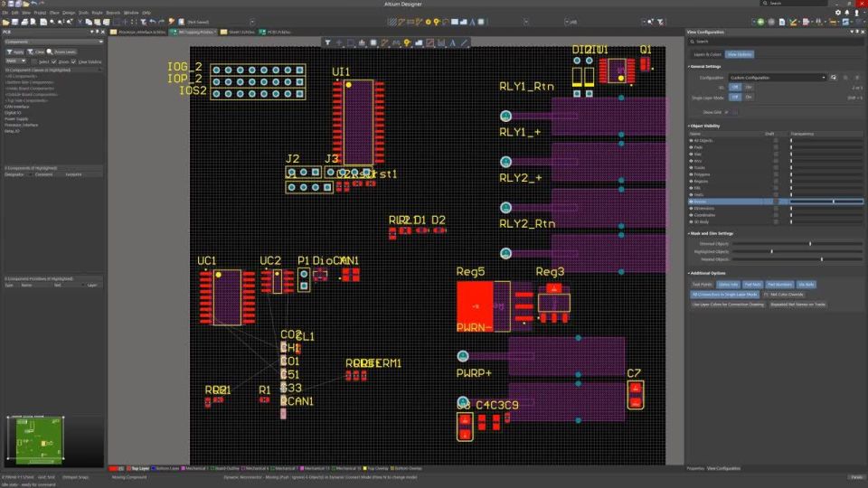Click the Properties tab at the panel bottom
The image size is (868, 488).
[x=695, y=468]
